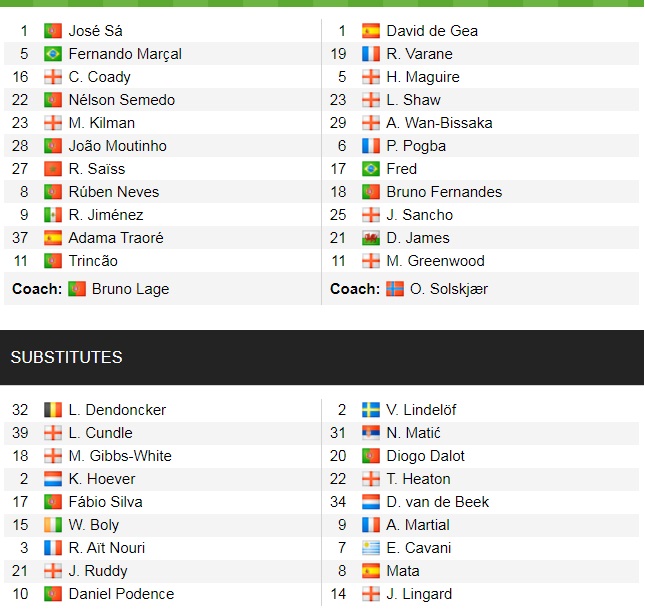Click the Portugal flag beside José Sá
Image resolution: width=645 pixels, height=616 pixels.
pos(53,31)
